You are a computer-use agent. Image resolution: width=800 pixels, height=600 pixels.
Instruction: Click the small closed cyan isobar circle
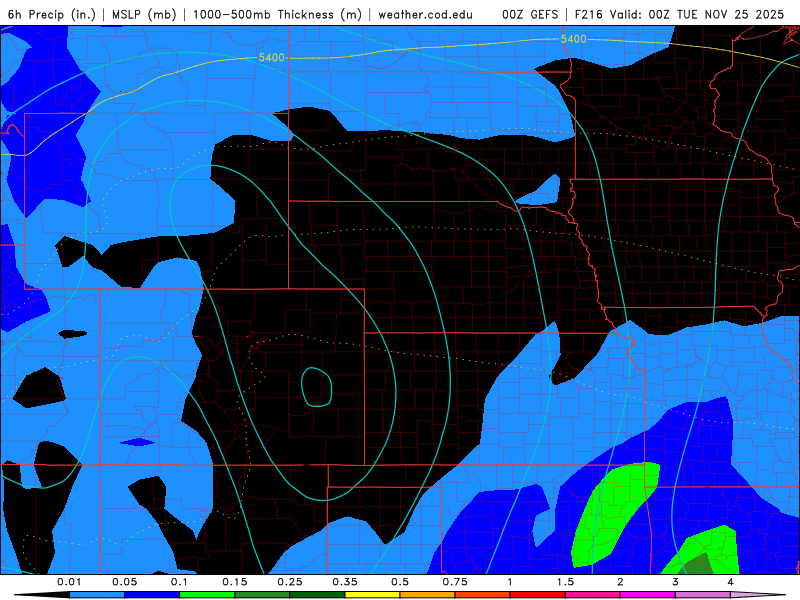click(x=316, y=387)
